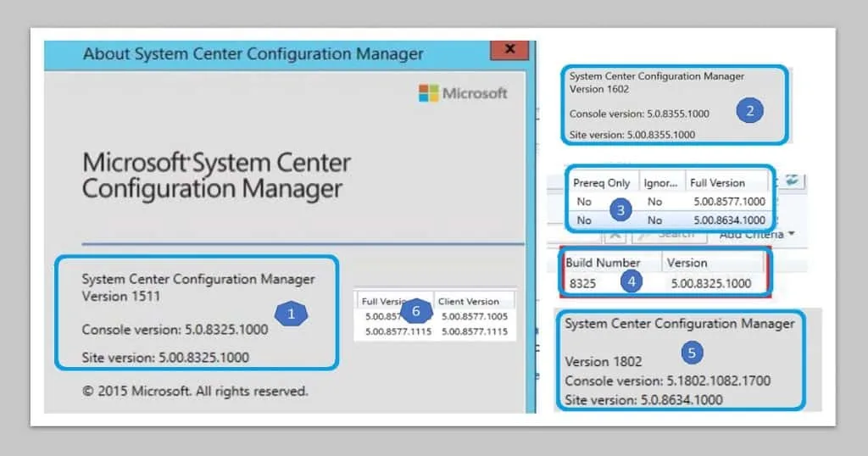The height and width of the screenshot is (456, 868).
Task: Click the blue number 5 badge
Action: click(693, 350)
